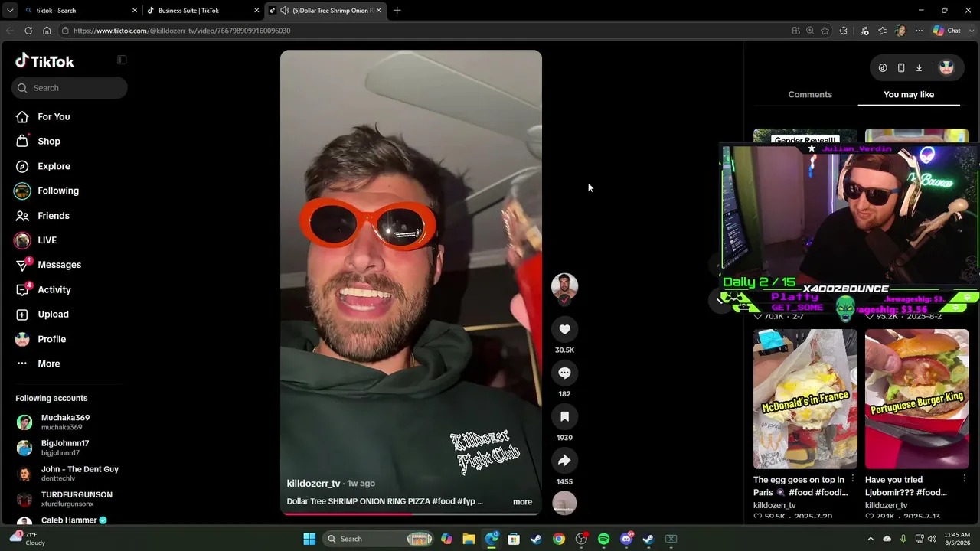980x551 pixels.
Task: Open the tab search dropdown
Action: coord(10,11)
